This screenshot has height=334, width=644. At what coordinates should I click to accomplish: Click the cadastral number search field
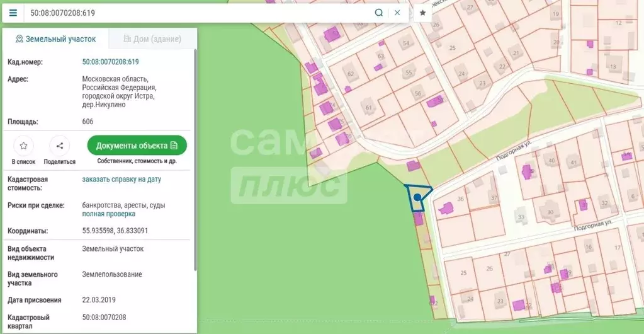[199, 13]
